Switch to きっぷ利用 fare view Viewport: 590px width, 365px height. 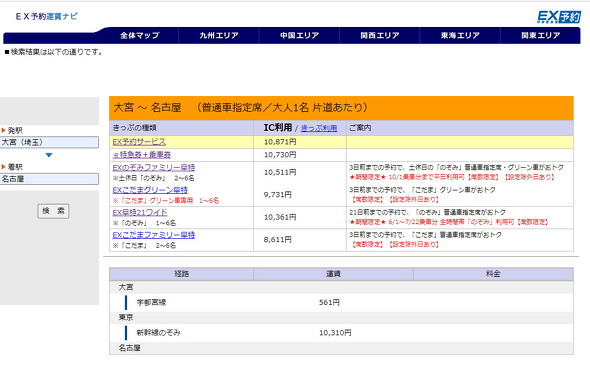[319, 128]
